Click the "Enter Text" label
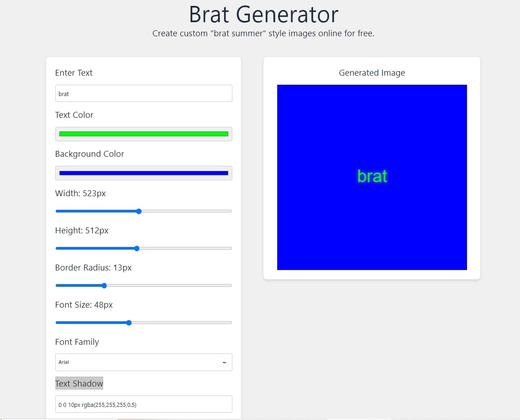520x420 pixels. click(74, 72)
